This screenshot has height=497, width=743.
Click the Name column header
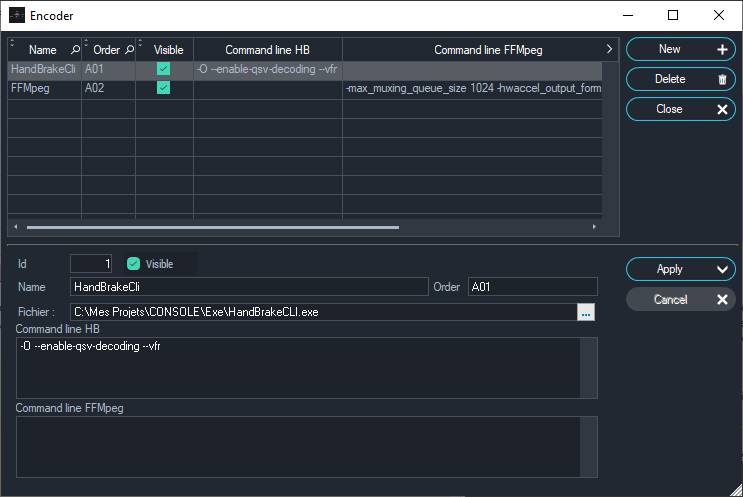click(x=43, y=50)
